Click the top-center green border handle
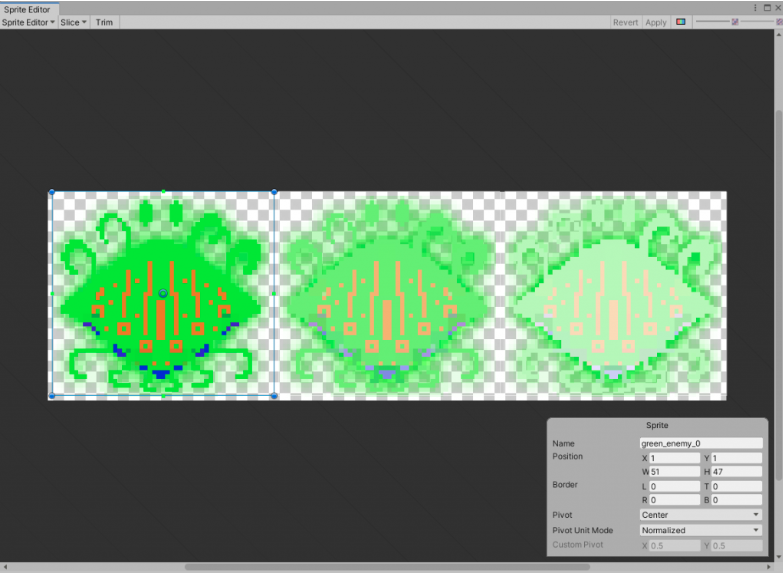783x575 pixels. pyautogui.click(x=163, y=192)
